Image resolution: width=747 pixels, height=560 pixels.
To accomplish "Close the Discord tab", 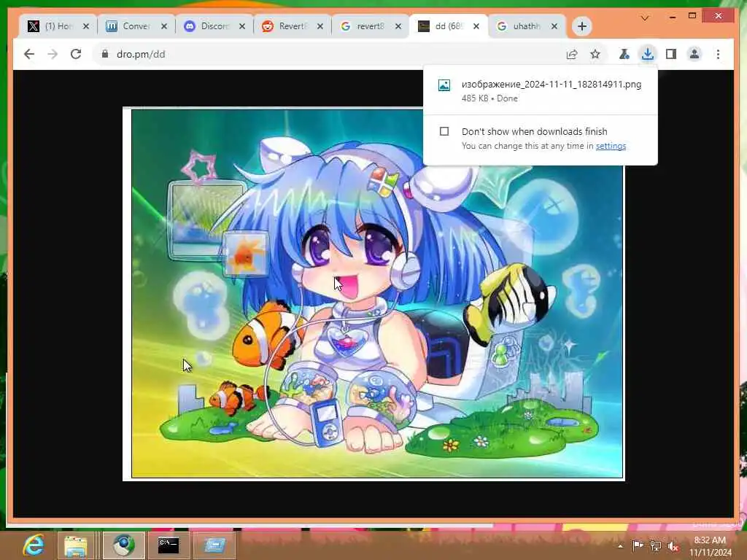I will 242,26.
